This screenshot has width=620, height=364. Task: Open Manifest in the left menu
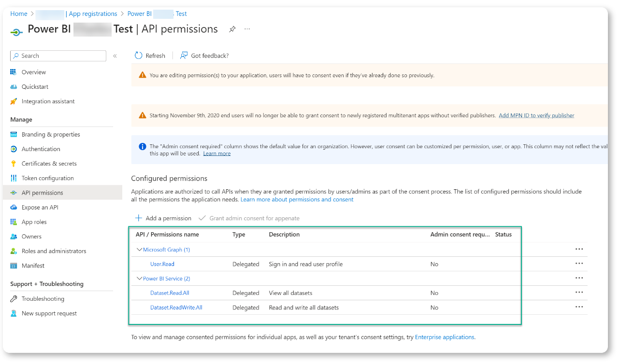coord(33,266)
